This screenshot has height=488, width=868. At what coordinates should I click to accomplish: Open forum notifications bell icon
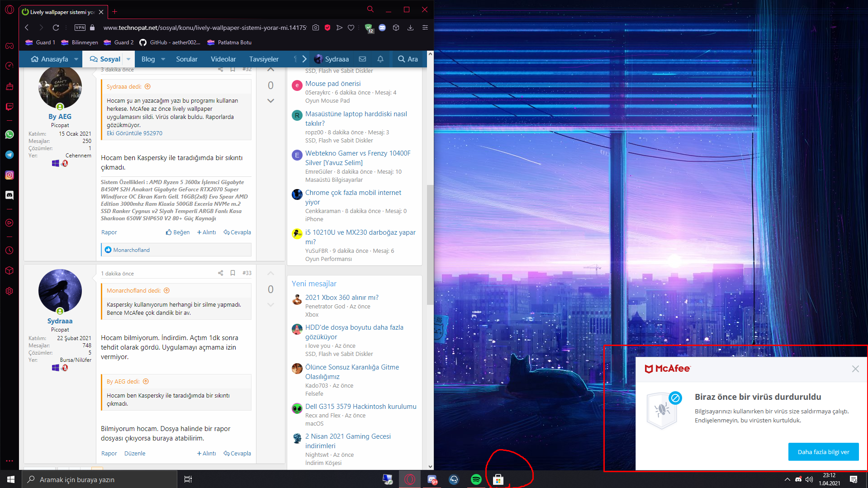coord(380,59)
